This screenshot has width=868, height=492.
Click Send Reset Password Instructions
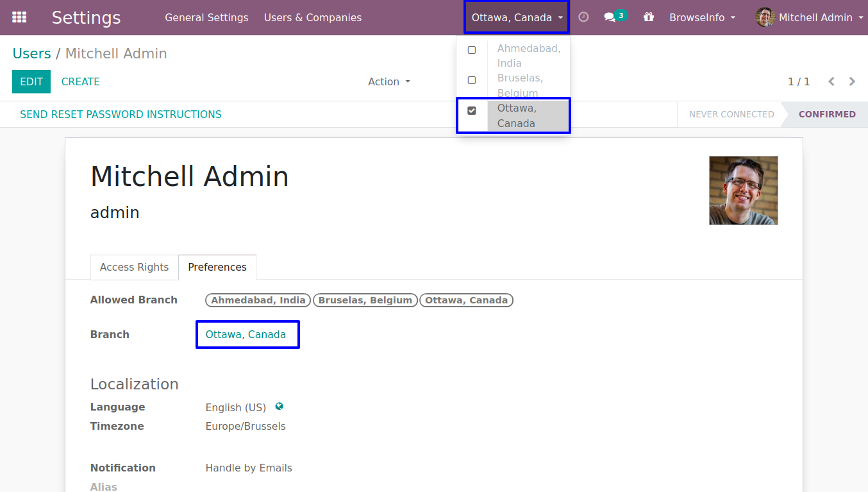(121, 114)
